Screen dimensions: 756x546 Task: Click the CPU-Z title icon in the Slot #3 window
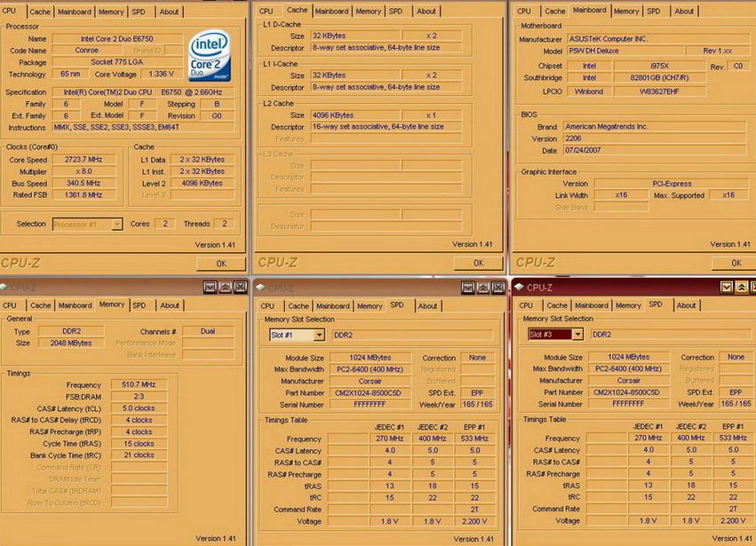pos(520,288)
